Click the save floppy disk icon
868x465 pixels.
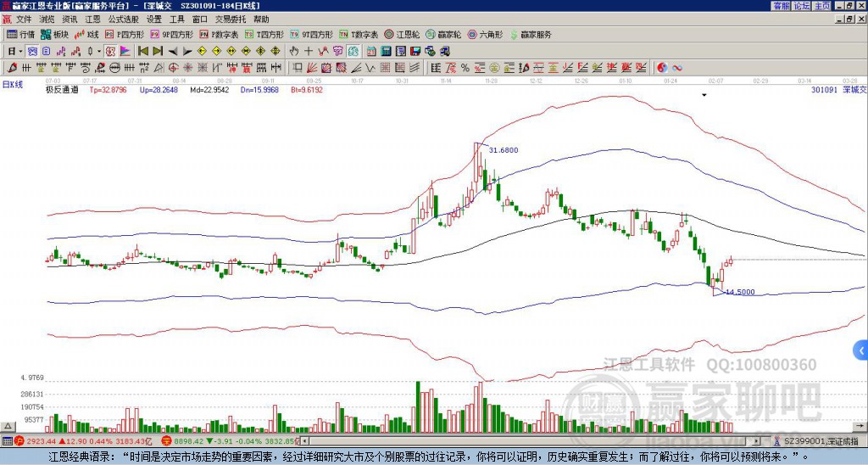coord(415,52)
